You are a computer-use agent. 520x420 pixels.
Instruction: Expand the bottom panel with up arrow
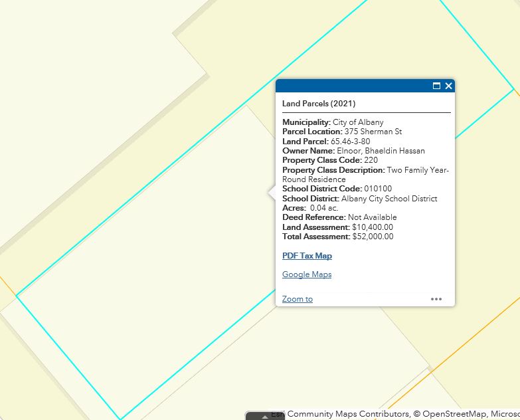click(x=265, y=416)
